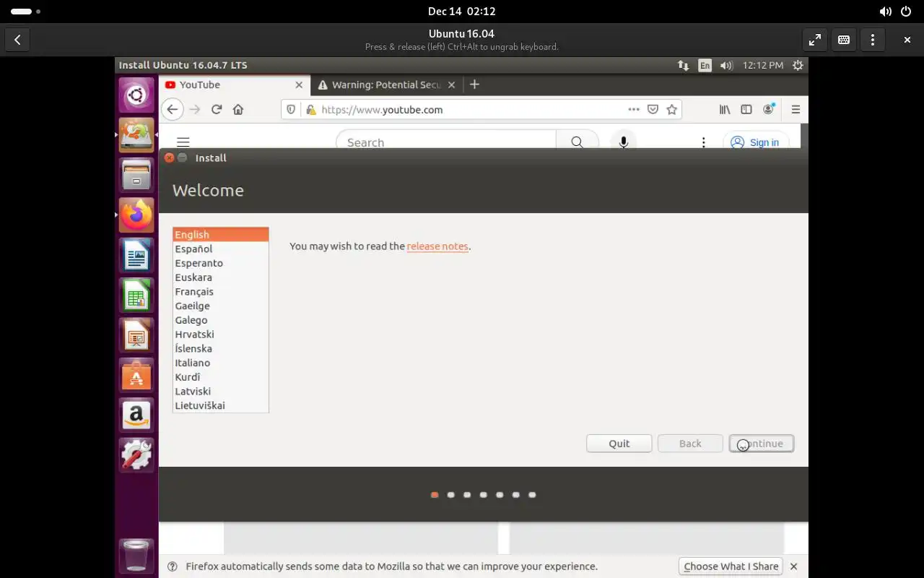Open Ubuntu Dash search in the launcher

coord(136,95)
